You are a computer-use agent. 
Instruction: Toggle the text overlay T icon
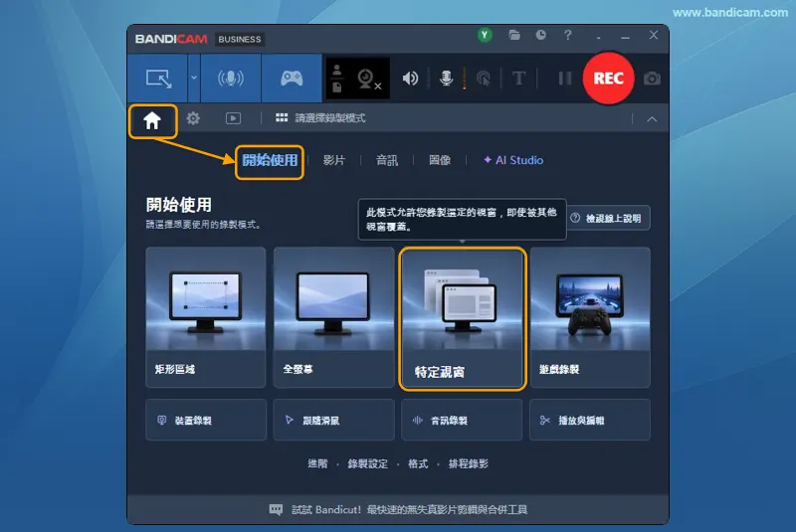[x=518, y=79]
